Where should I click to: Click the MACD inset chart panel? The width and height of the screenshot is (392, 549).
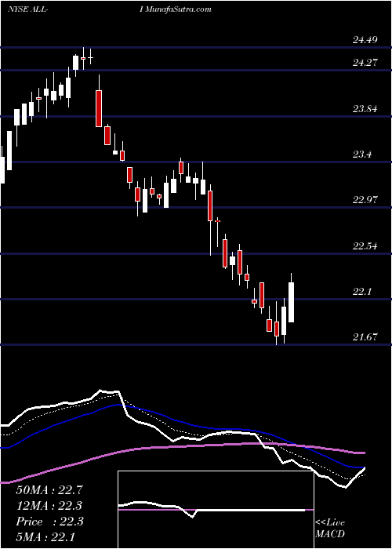[216, 510]
